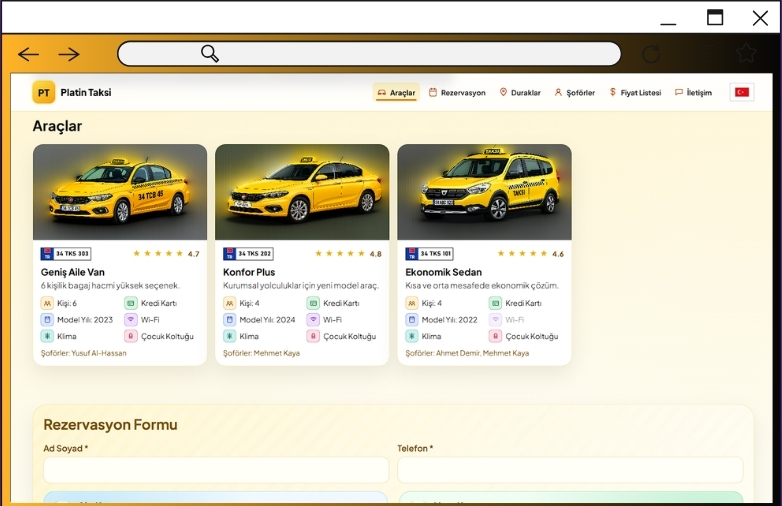
Task: Go to the Duraklar navigation item
Action: click(520, 93)
